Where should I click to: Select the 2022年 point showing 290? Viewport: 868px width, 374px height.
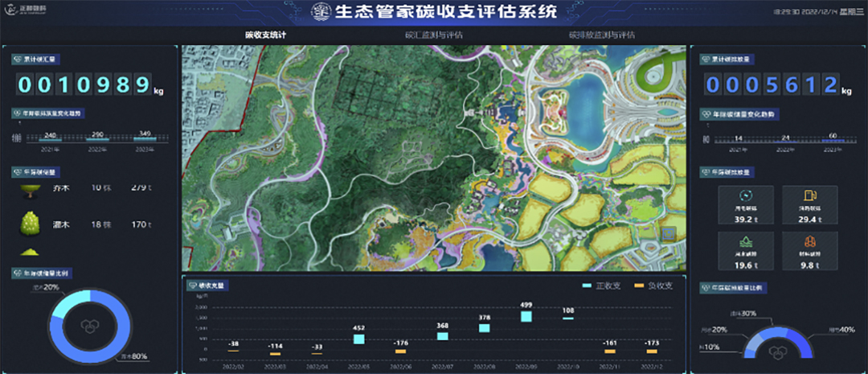[x=99, y=140]
